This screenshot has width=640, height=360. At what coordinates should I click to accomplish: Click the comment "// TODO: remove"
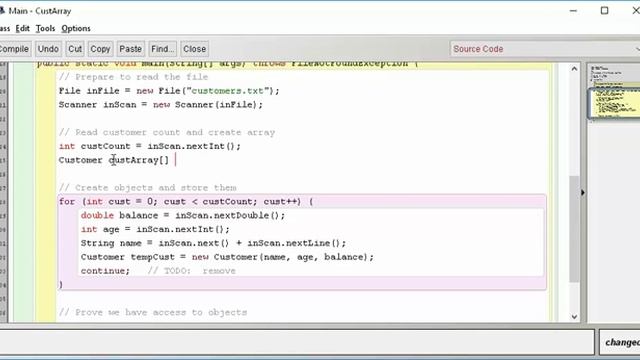[x=192, y=271]
